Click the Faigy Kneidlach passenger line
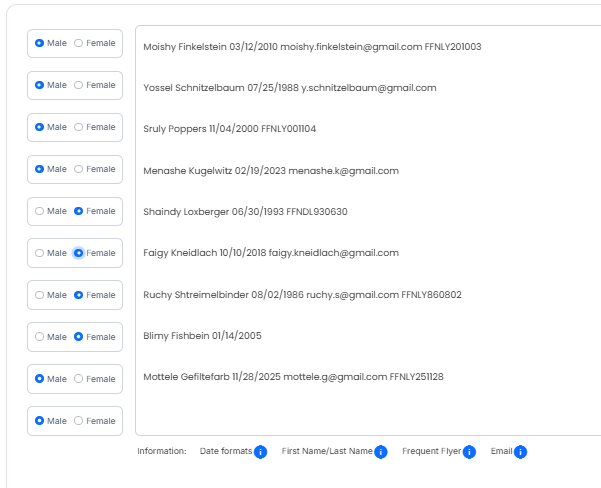Screen dimensions: 601x488 [x=271, y=253]
